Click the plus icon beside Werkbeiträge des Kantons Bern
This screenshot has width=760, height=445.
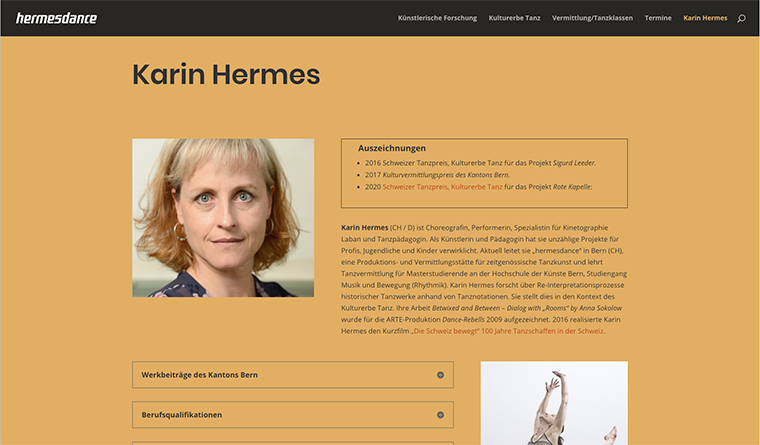click(440, 375)
